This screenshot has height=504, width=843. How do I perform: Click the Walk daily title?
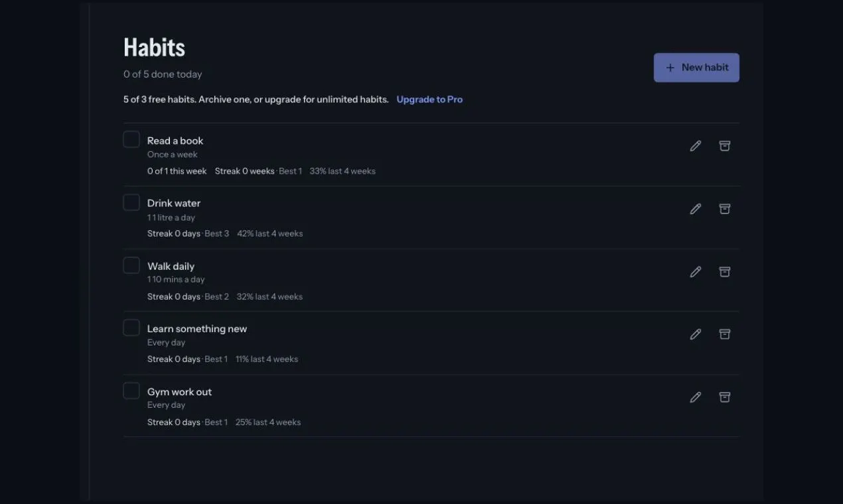(x=171, y=266)
